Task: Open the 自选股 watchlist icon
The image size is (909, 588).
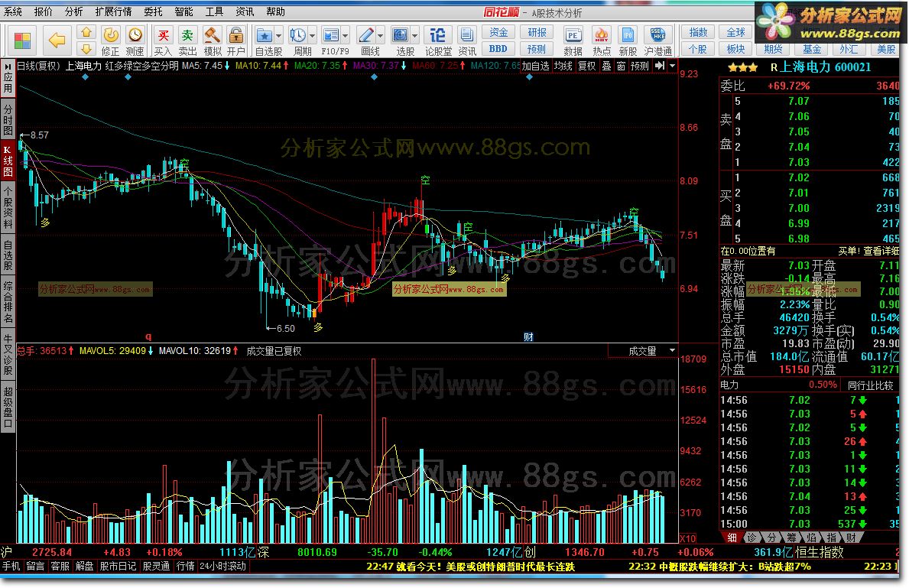Action: pos(265,35)
